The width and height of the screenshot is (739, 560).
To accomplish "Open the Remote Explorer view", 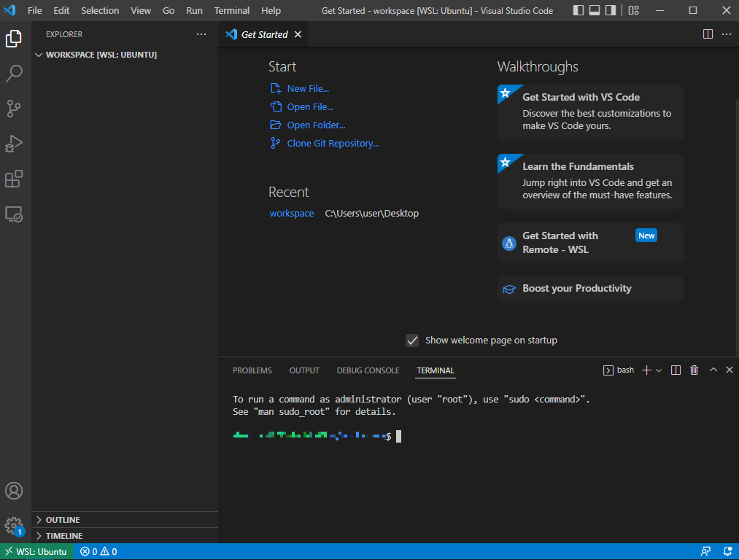I will (x=14, y=214).
